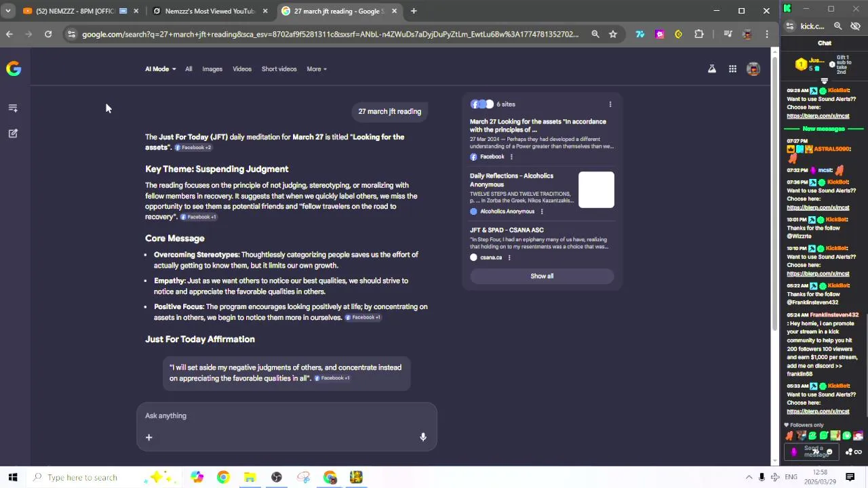The height and width of the screenshot is (488, 868).
Task: Open the pink chat extension icon
Action: (659, 34)
